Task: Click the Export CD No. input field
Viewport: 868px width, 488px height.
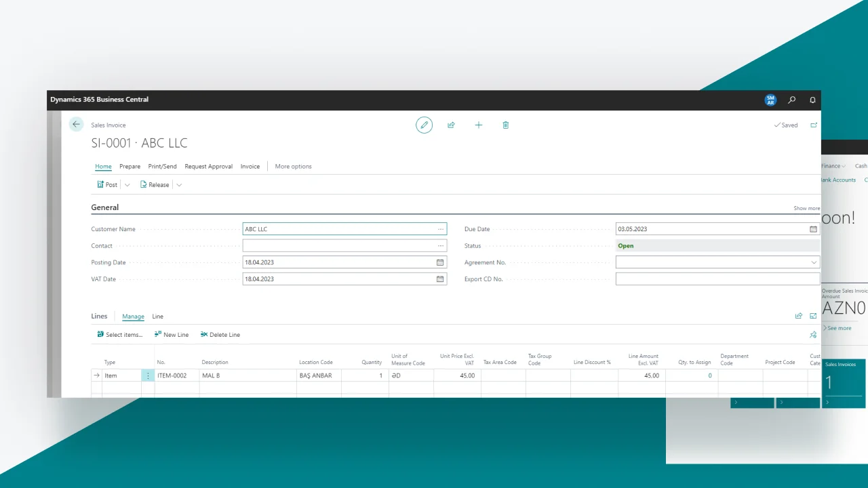Action: (717, 279)
